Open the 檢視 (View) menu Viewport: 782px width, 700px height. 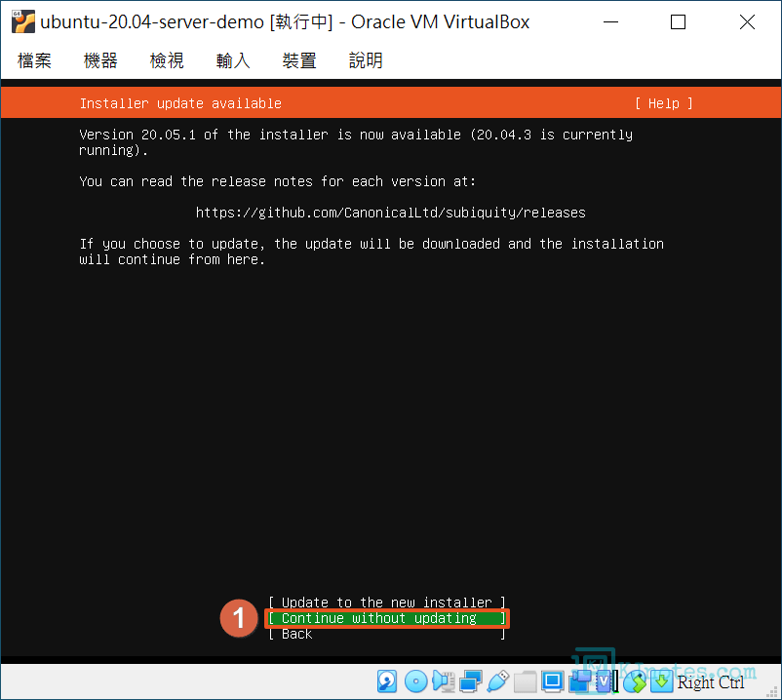coord(167,60)
